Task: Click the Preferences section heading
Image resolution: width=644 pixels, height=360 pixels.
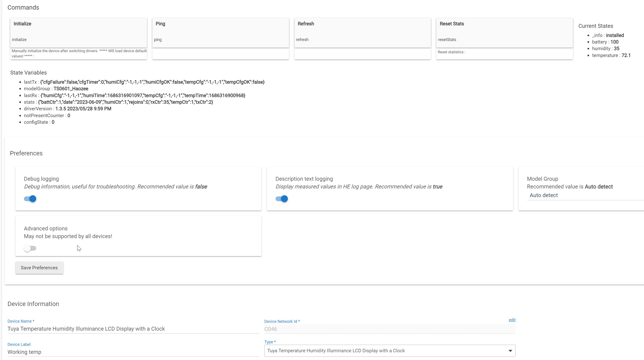Action: (x=26, y=153)
